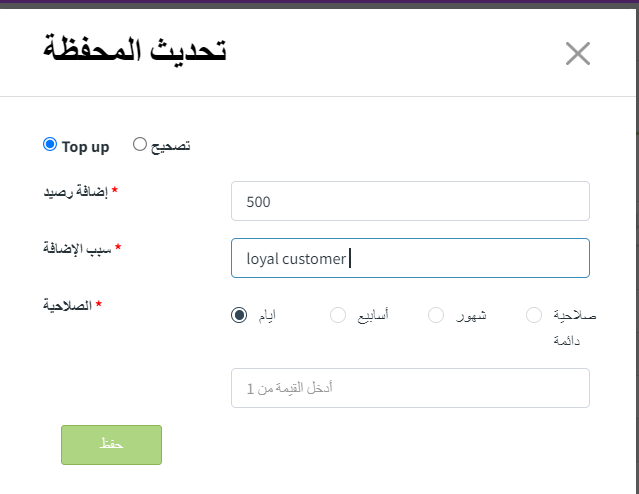The width and height of the screenshot is (639, 494).
Task: Click the إضافة رصيد field label
Action: click(x=75, y=192)
